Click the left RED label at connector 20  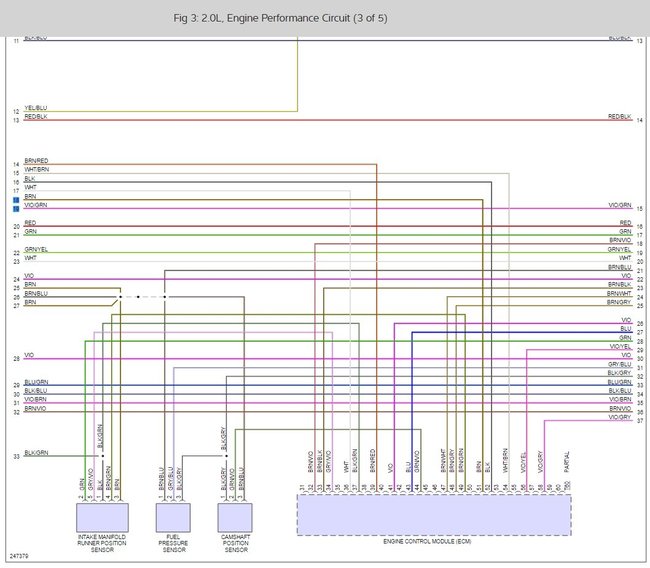click(30, 223)
